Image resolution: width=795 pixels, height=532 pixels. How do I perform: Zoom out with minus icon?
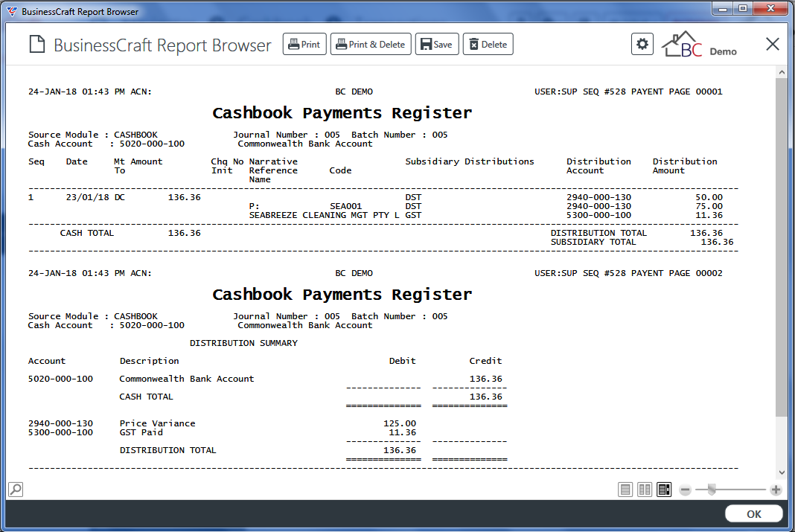(x=685, y=490)
